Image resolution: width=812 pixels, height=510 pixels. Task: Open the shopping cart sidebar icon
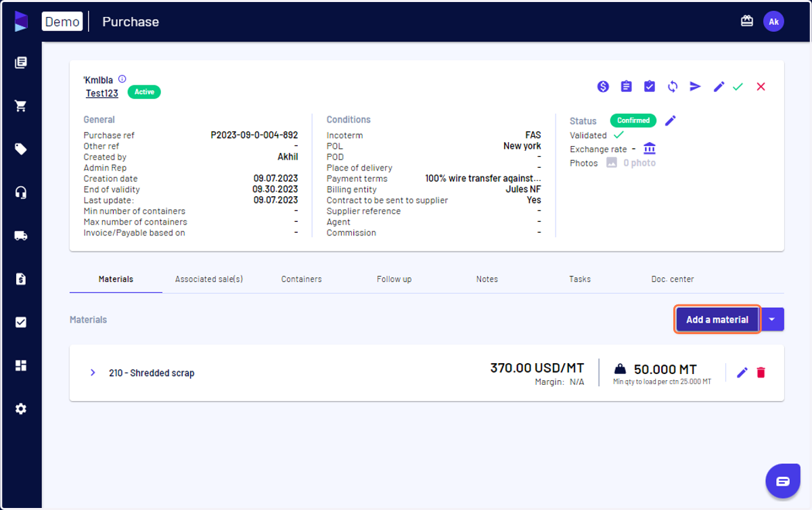21,106
